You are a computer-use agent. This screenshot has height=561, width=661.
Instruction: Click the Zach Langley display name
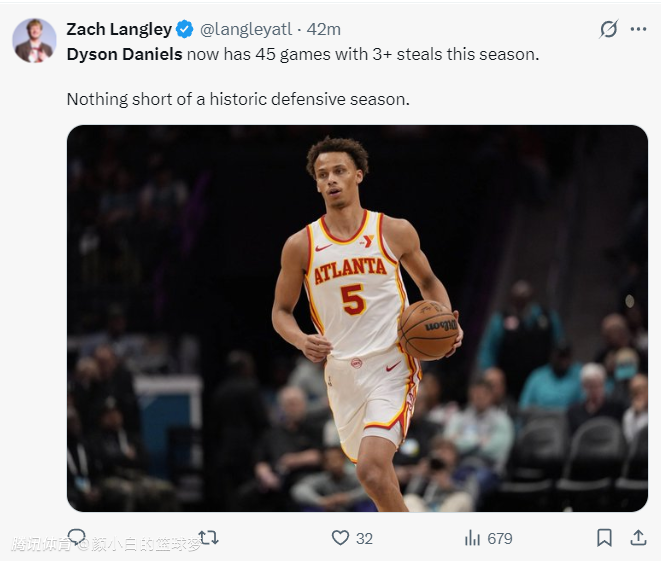click(x=119, y=29)
